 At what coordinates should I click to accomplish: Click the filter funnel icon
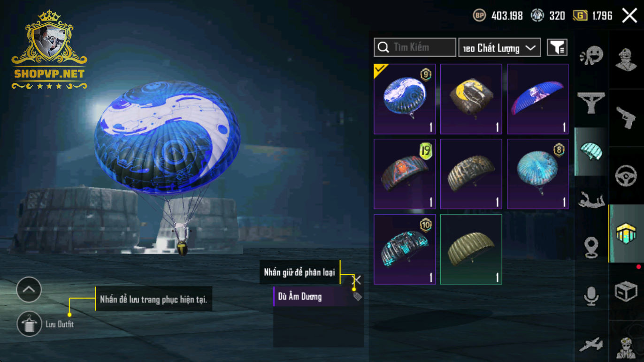557,47
